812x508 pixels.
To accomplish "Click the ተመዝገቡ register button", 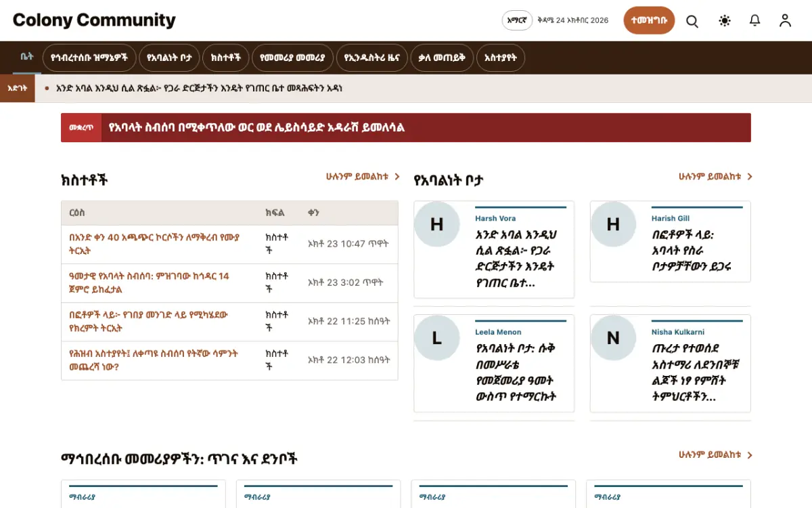I will point(649,20).
